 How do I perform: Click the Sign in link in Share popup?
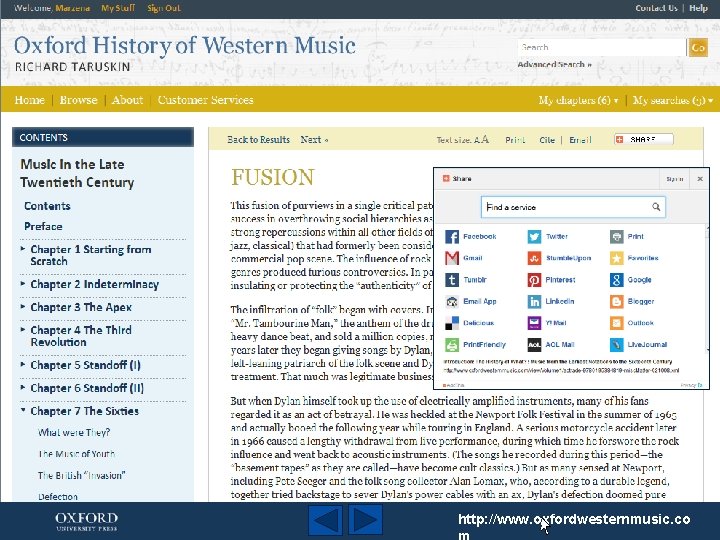pos(675,179)
